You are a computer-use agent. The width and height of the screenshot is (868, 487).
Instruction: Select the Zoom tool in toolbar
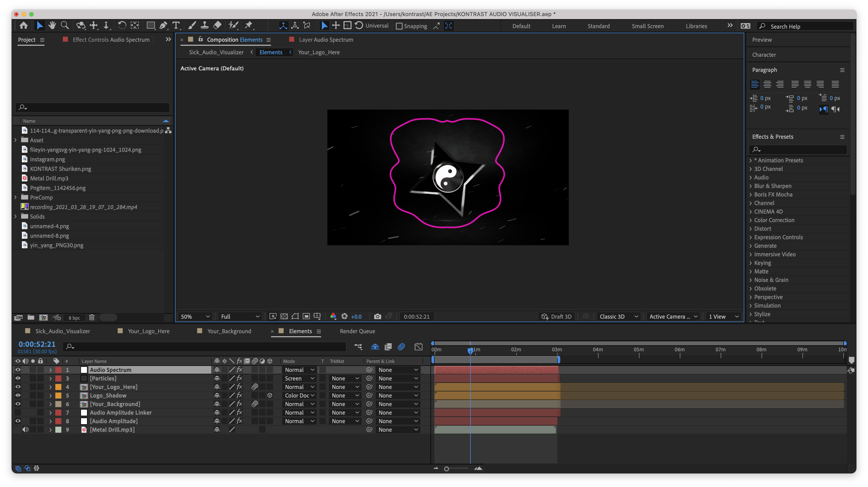coord(65,26)
